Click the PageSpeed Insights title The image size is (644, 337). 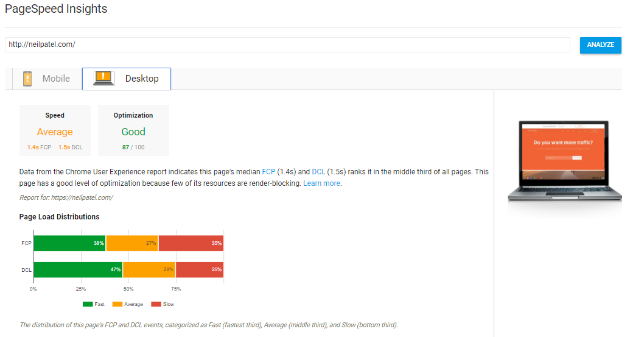pyautogui.click(x=56, y=9)
